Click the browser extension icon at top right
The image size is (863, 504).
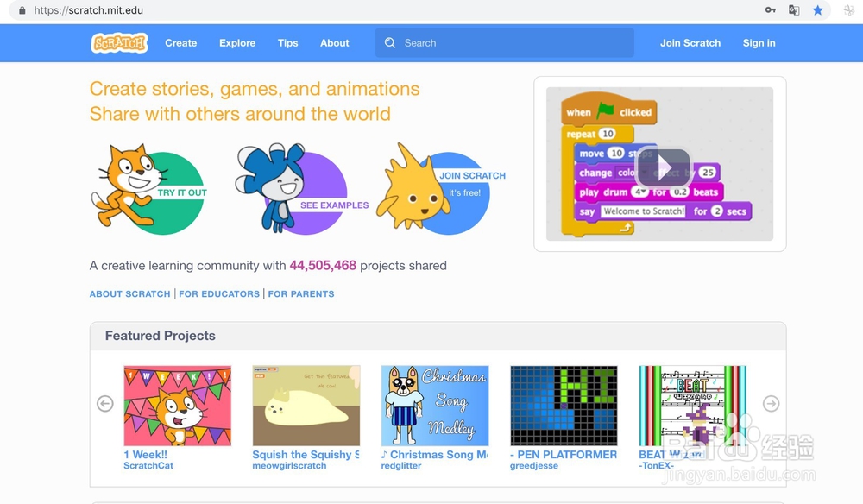click(849, 9)
